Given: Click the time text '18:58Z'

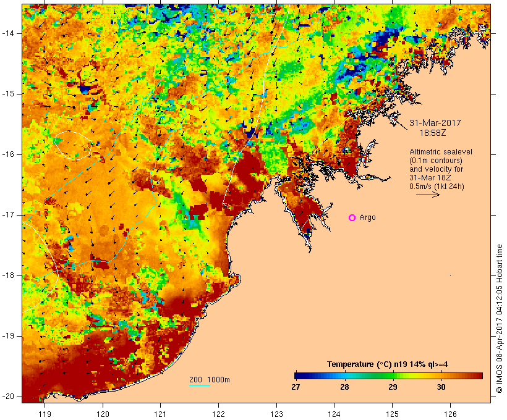Looking at the screenshot, I should (433, 133).
